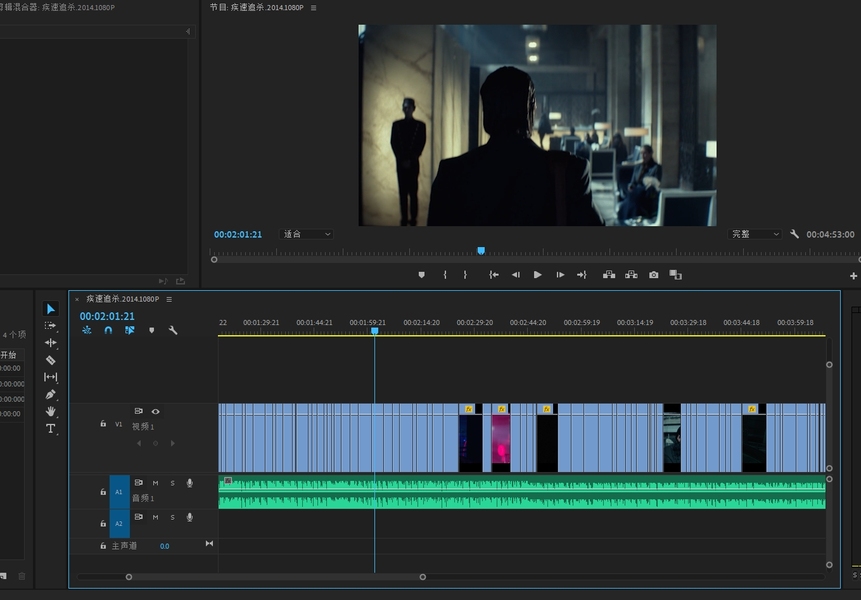The width and height of the screenshot is (861, 600).
Task: Click timeline horizontal zoom scrollbar
Action: (x=276, y=577)
